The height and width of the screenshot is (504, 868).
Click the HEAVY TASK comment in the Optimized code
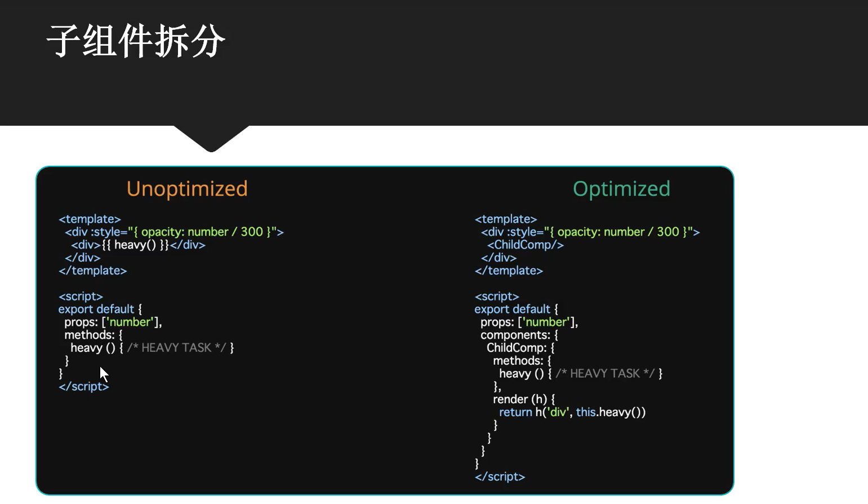(x=605, y=373)
